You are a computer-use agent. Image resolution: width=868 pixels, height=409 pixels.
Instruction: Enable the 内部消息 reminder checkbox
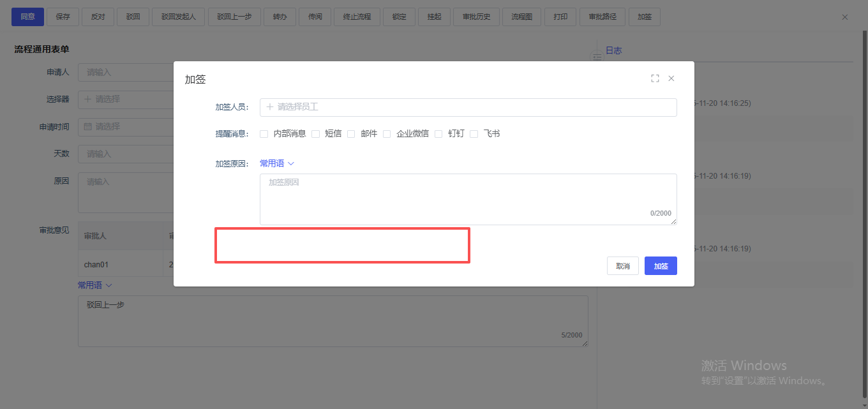click(x=264, y=134)
